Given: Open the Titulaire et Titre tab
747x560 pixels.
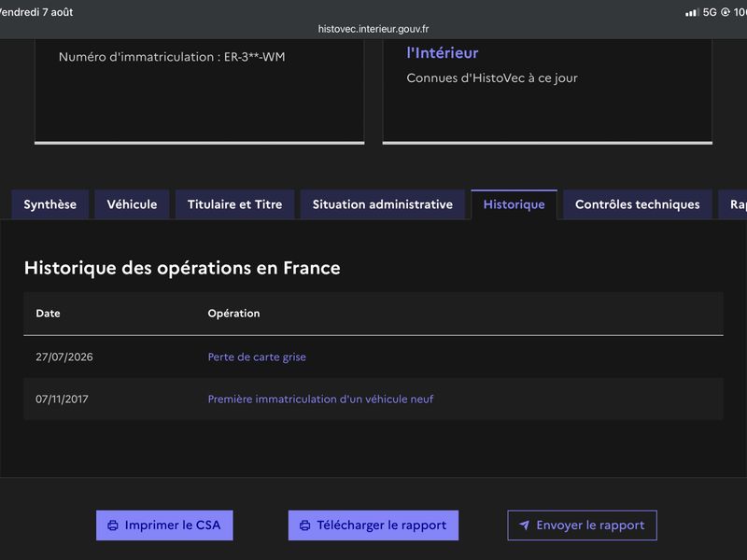Looking at the screenshot, I should click(x=235, y=204).
